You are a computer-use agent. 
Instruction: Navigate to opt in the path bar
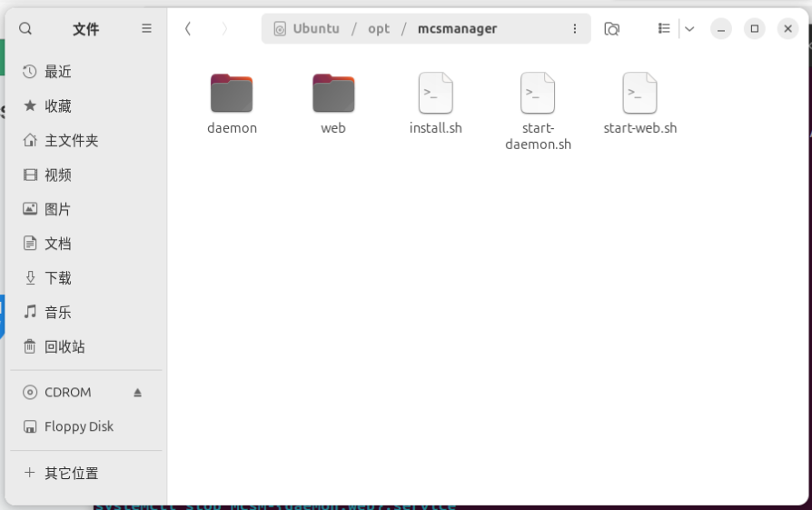(379, 28)
